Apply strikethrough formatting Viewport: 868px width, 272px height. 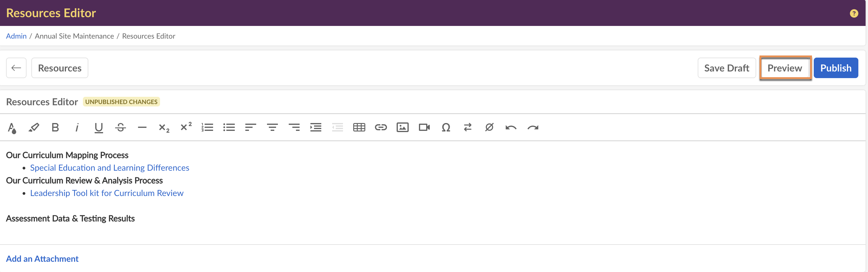[120, 127]
